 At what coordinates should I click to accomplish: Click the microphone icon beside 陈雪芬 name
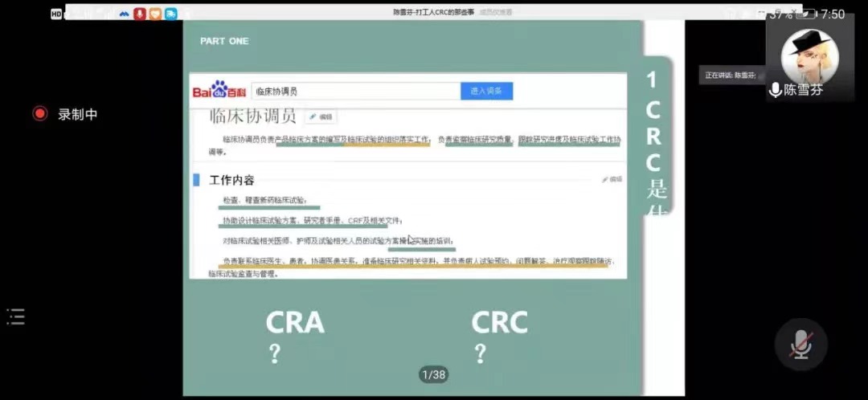pyautogui.click(x=775, y=90)
